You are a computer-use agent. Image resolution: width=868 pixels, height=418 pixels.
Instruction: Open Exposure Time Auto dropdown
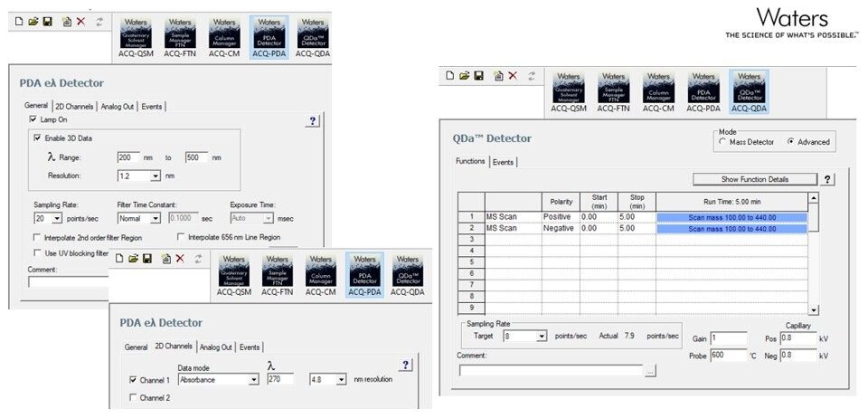tap(269, 219)
